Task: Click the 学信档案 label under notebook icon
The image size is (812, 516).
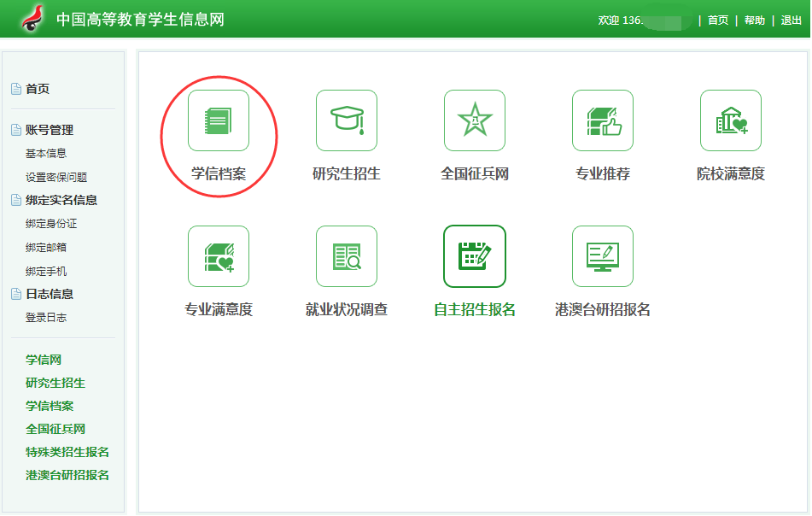Action: pyautogui.click(x=219, y=173)
